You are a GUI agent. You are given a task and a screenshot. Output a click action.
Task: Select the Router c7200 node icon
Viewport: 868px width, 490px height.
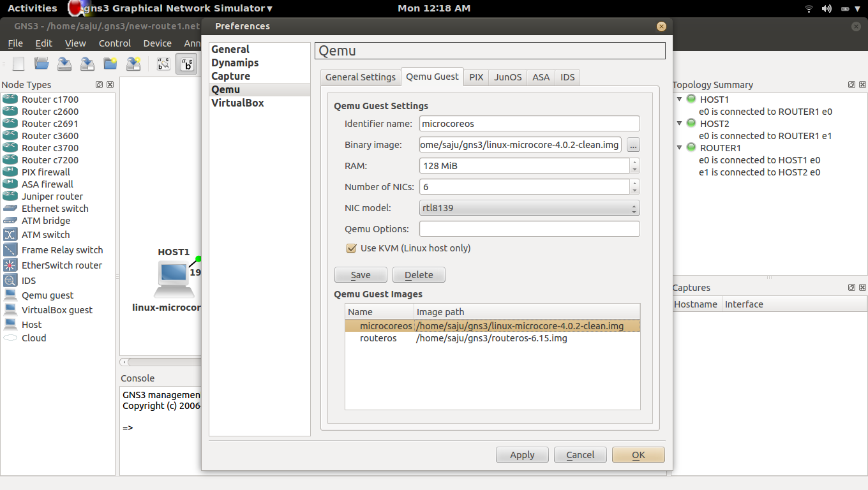pos(10,160)
